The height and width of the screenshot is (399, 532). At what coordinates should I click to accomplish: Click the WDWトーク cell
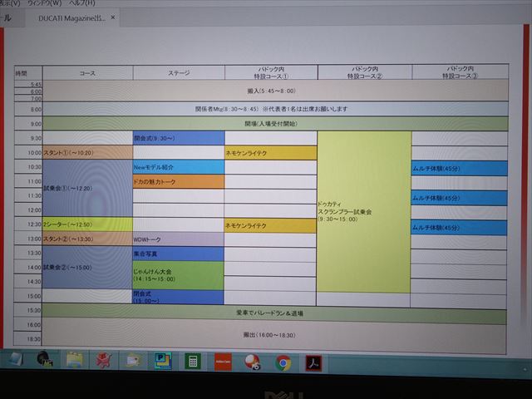[x=178, y=239]
